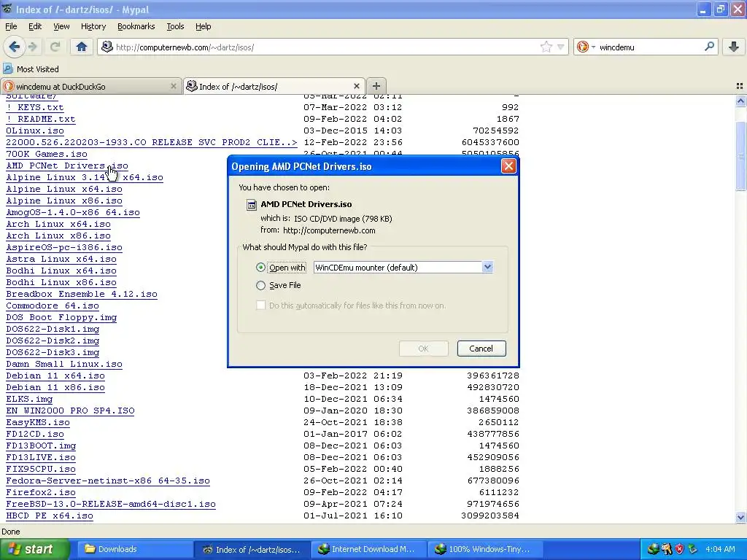Image resolution: width=747 pixels, height=560 pixels.
Task: Click the system tray clock 4:04 AM
Action: coord(720,549)
